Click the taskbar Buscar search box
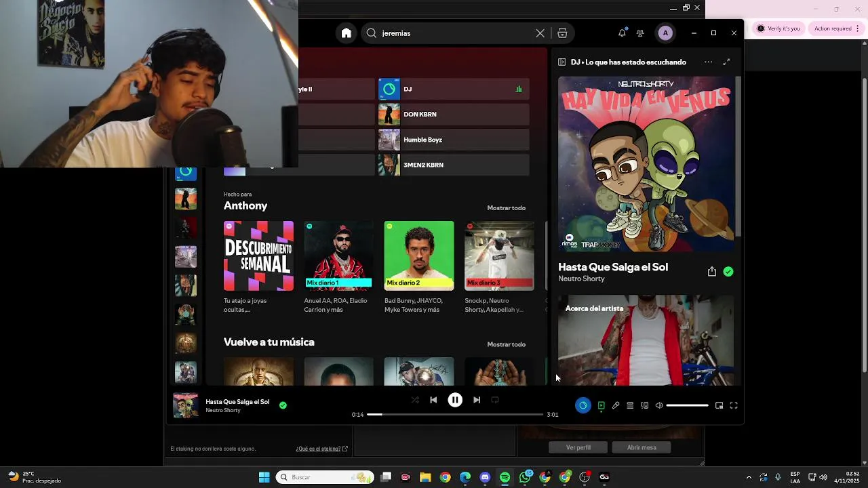 (325, 477)
